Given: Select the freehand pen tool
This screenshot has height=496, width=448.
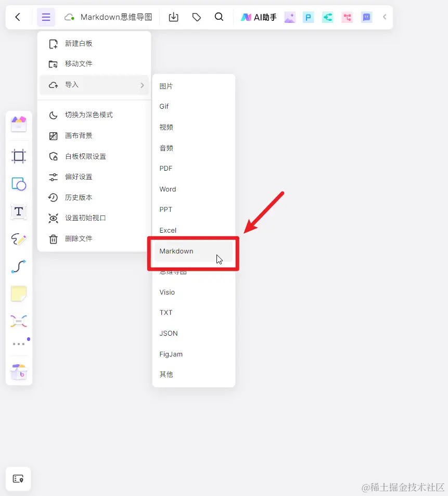Looking at the screenshot, I should [x=19, y=239].
